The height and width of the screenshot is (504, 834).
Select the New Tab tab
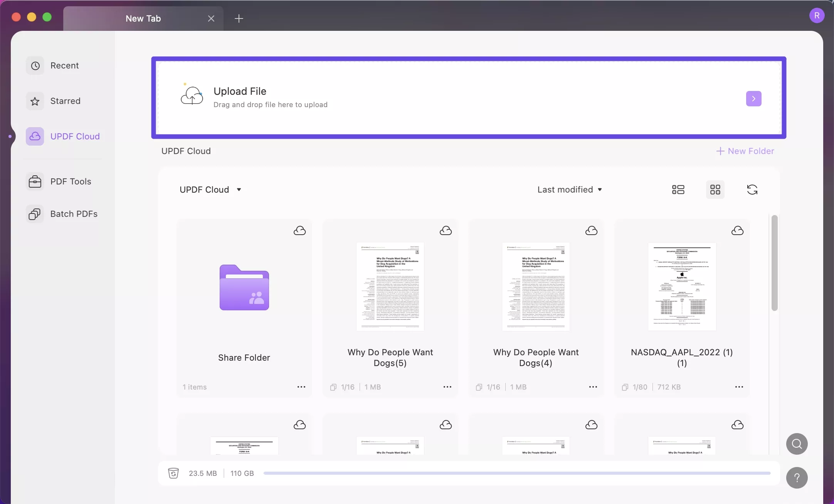pos(143,18)
